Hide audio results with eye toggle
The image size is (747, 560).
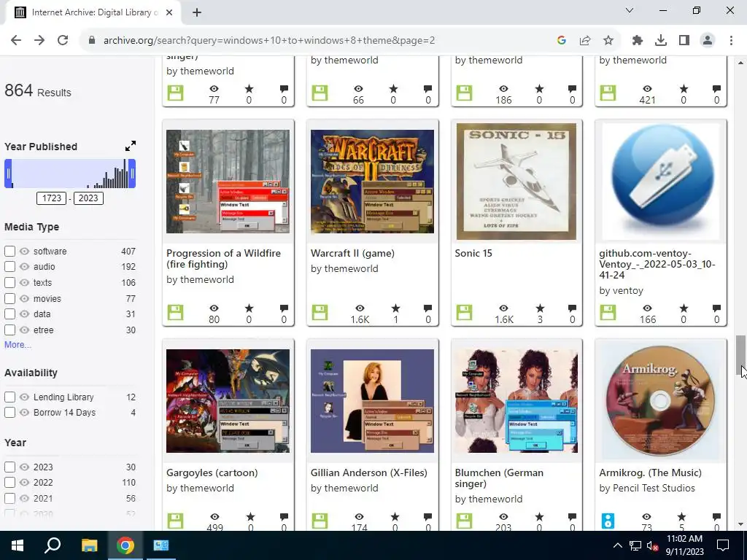pyautogui.click(x=24, y=267)
